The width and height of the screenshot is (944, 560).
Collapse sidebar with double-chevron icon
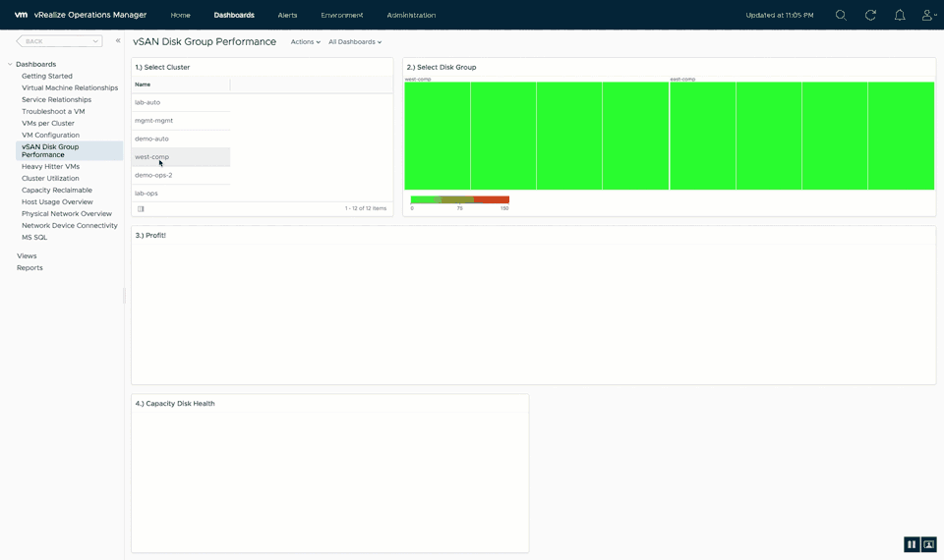click(x=118, y=41)
